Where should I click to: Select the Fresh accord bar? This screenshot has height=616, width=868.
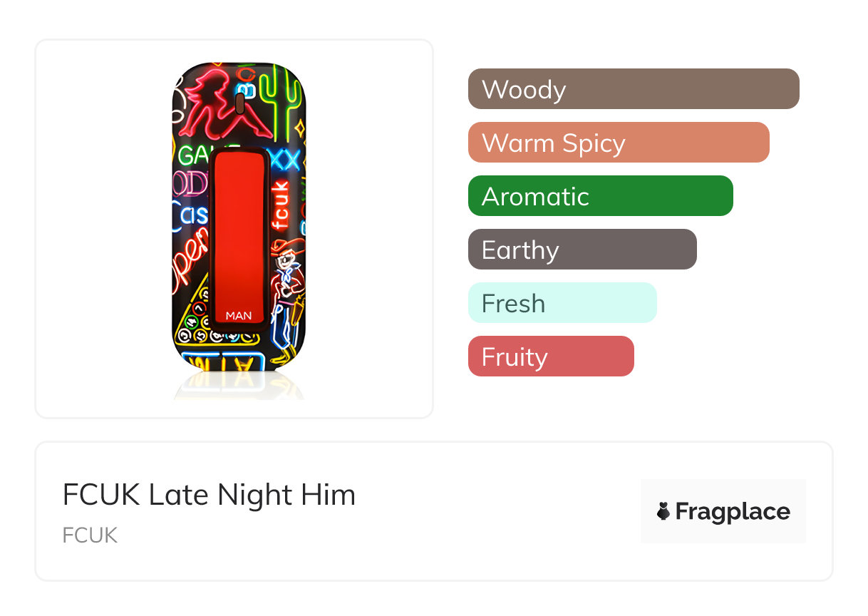tap(562, 303)
